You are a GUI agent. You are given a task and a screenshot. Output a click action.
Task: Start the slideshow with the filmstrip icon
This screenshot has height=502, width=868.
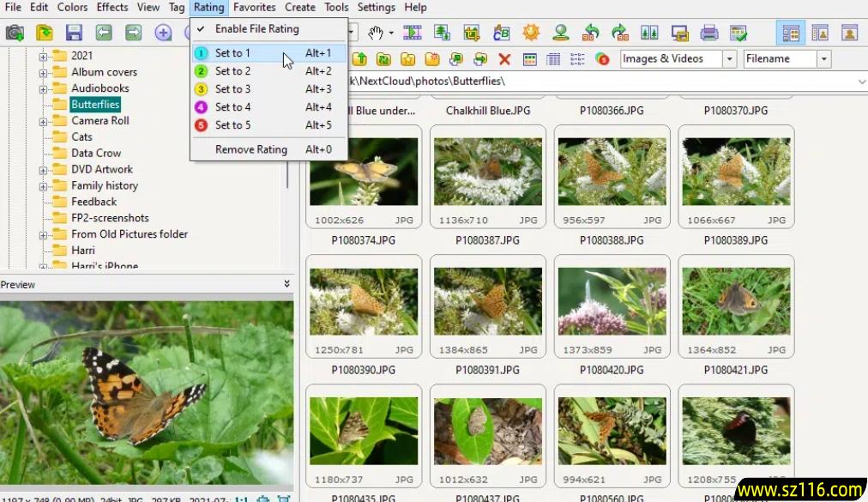pos(413,34)
